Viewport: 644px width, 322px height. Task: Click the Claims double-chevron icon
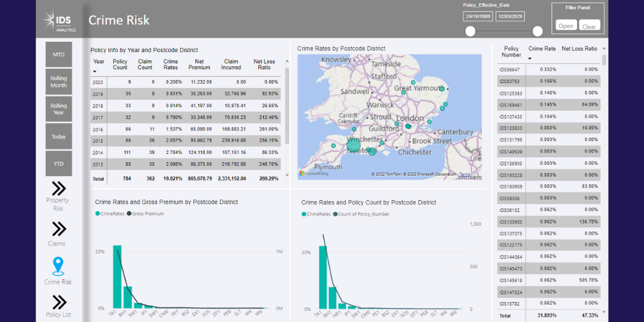pos(59,229)
